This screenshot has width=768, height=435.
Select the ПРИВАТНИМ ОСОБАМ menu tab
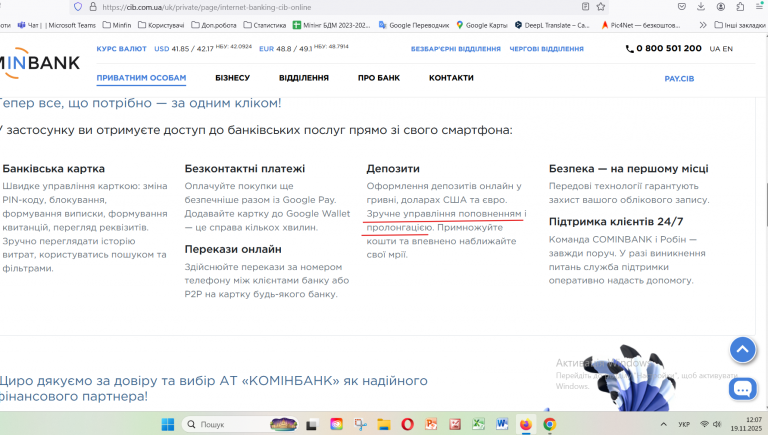pyautogui.click(x=141, y=78)
